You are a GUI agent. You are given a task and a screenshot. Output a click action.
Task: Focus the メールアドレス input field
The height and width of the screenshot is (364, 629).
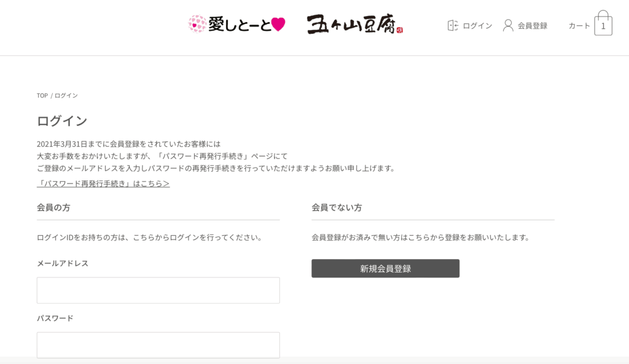tap(158, 290)
